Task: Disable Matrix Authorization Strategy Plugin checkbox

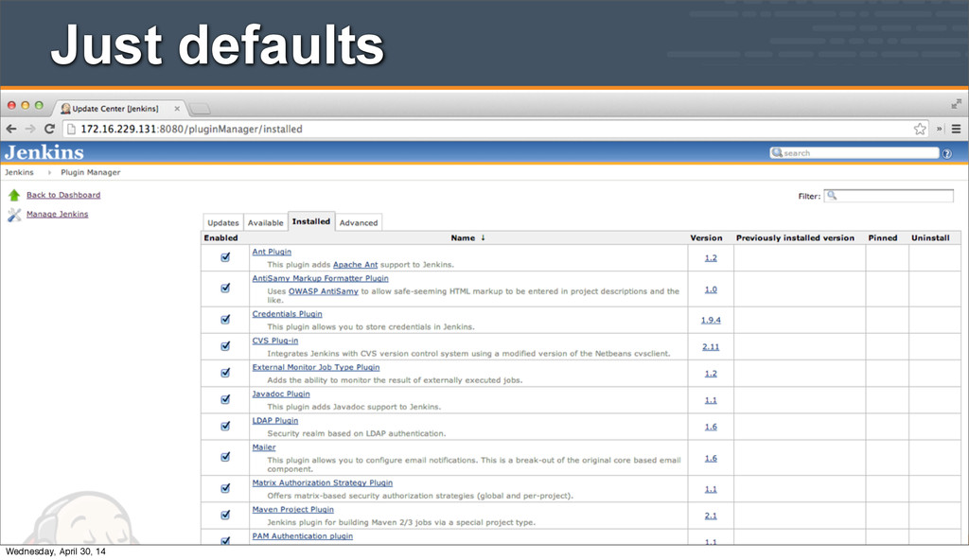Action: (x=225, y=488)
